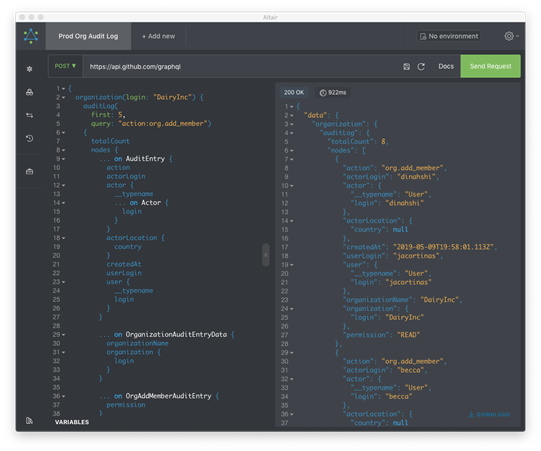Click the prettify query sidebar icon
Screen dimensions: 541x451
(30, 69)
